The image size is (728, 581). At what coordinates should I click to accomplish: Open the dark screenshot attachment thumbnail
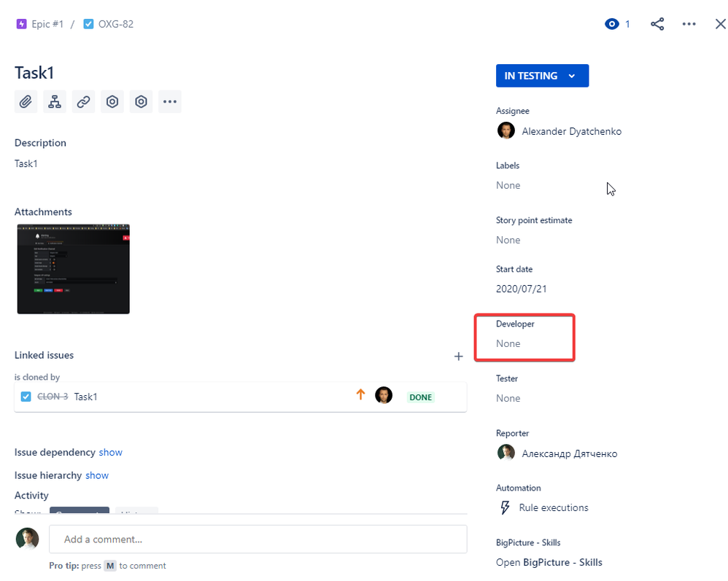74,269
